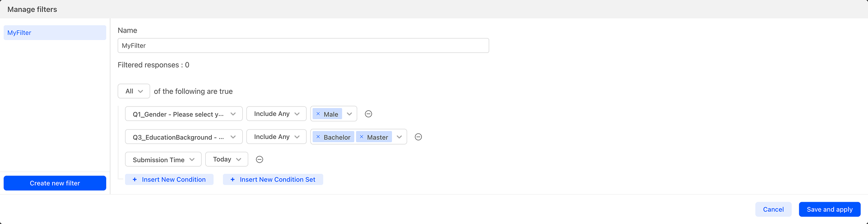The image size is (868, 224).
Task: Click Save and apply
Action: [830, 210]
